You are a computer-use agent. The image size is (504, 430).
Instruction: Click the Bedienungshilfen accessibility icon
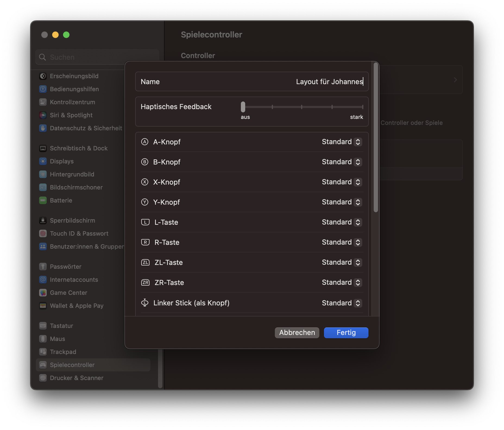coord(43,89)
